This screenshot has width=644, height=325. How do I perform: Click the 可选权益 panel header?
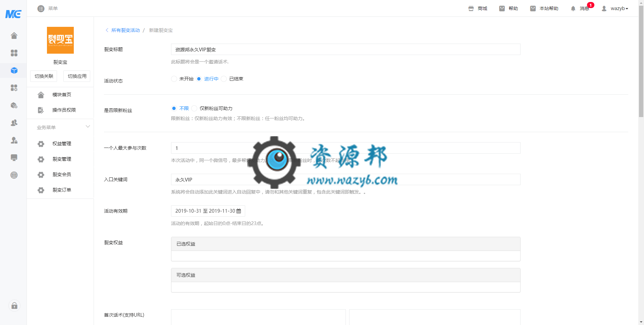pyautogui.click(x=346, y=275)
